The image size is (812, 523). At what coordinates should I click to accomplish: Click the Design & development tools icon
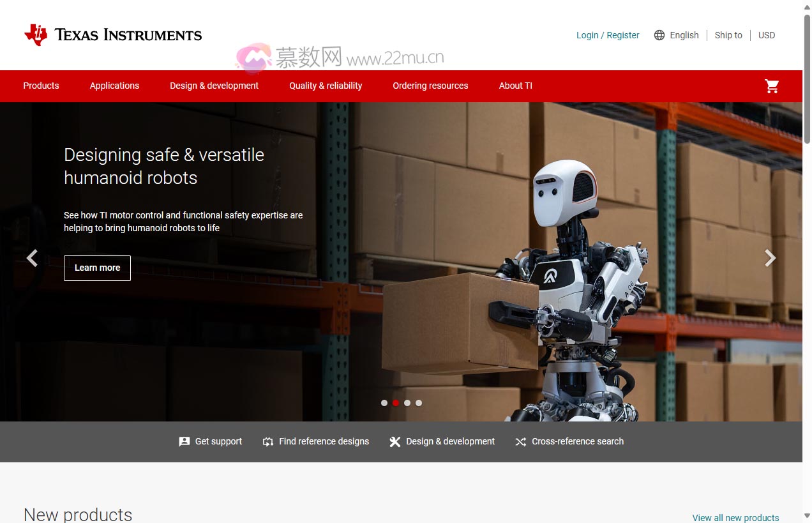pyautogui.click(x=395, y=442)
